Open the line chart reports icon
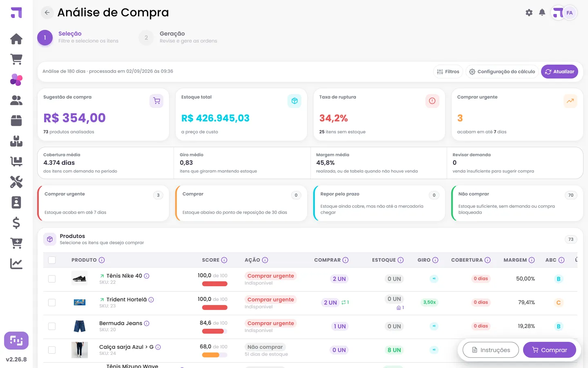This screenshot has height=368, width=588. [x=16, y=264]
